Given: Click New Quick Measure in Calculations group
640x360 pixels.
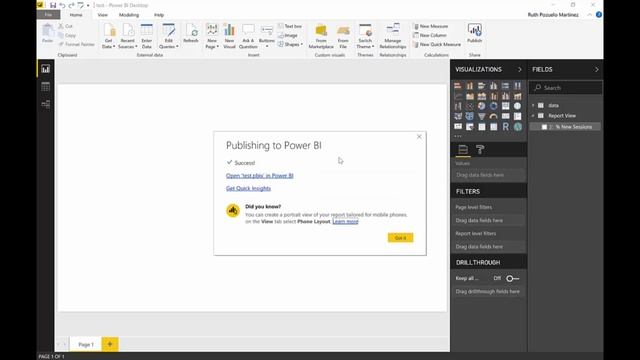Looking at the screenshot, I should (x=437, y=44).
